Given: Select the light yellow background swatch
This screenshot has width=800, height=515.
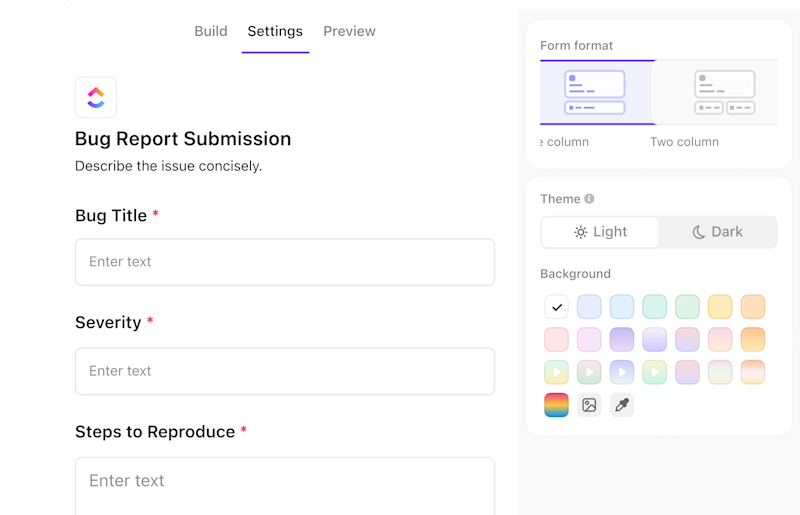Looking at the screenshot, I should [720, 307].
